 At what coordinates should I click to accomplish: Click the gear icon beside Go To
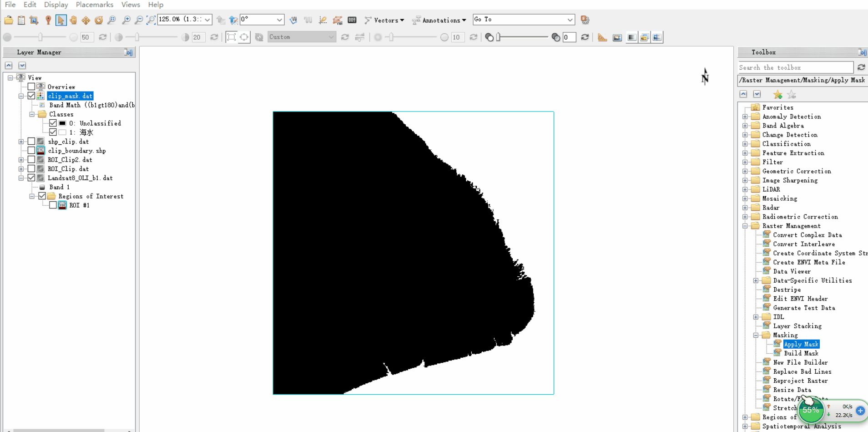click(585, 20)
